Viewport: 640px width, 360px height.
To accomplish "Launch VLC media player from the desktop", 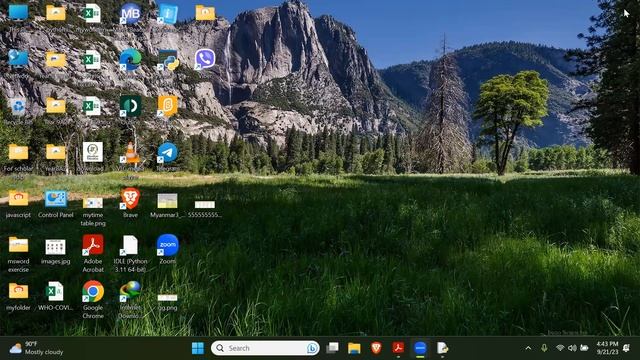I will point(130,154).
